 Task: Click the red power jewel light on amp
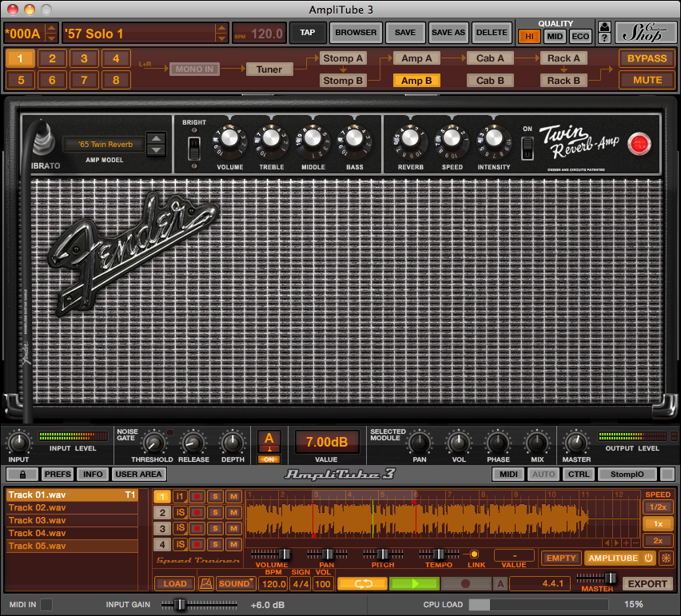click(639, 144)
